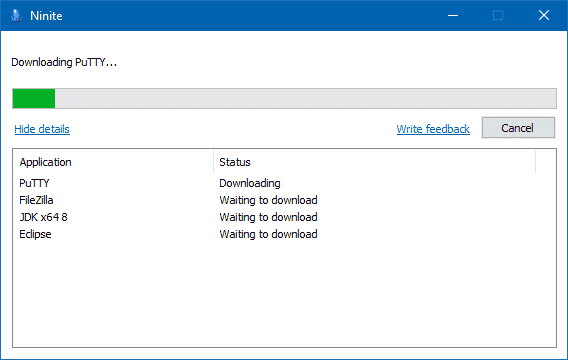Screen dimensions: 568x360
Task: Minimize the Ninite window
Action: click(453, 16)
